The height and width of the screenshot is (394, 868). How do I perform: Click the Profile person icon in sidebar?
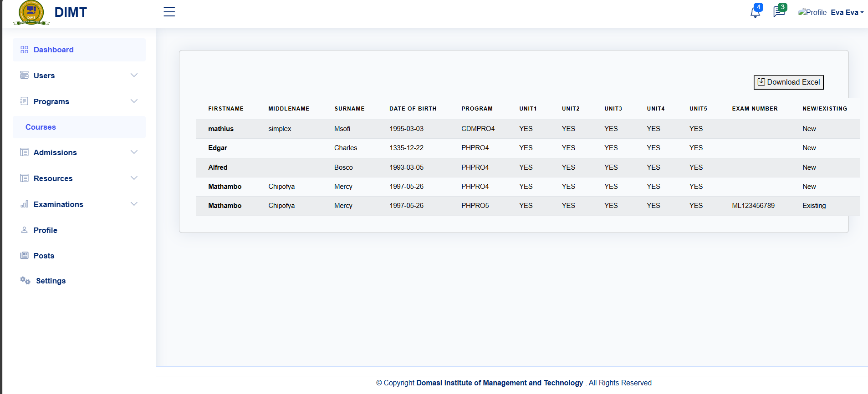coord(24,230)
